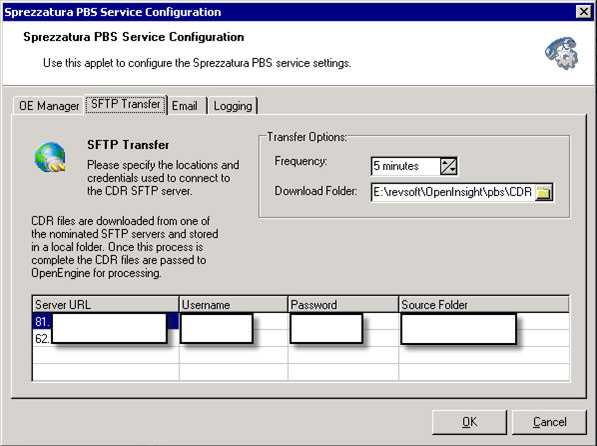Open the Email tab
597x446 pixels.
[185, 106]
